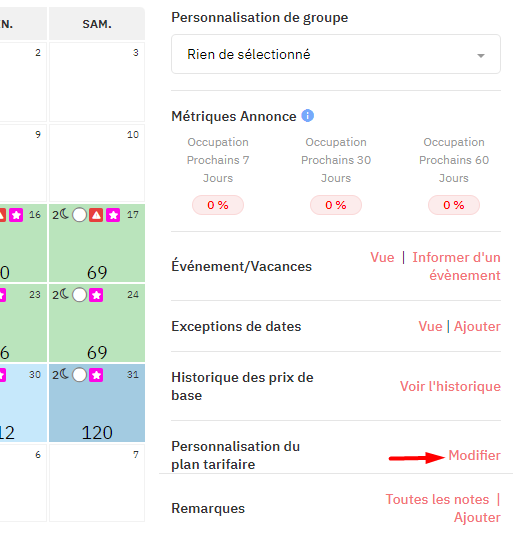Screen dimensions: 520x541
Task: Click the blue info icon beside Métriques Annonce
Action: (307, 116)
